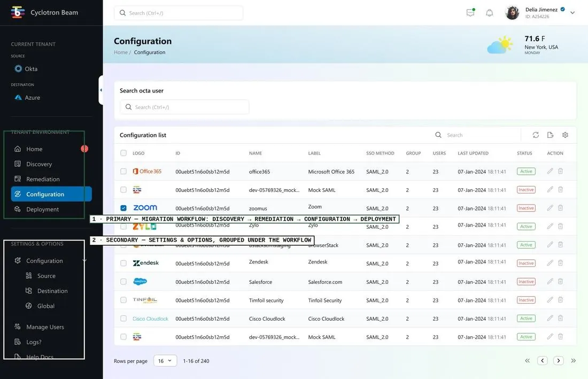
Task: Go to Home breadcrumb link
Action: click(121, 52)
